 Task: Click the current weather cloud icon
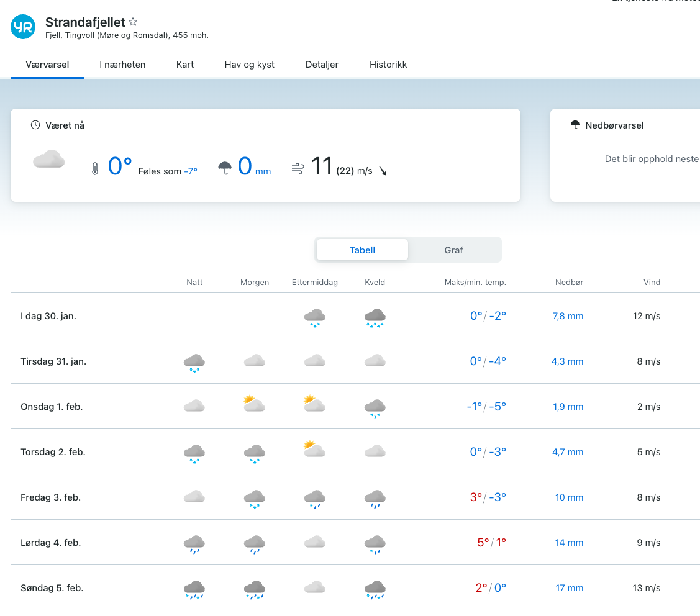pos(49,159)
